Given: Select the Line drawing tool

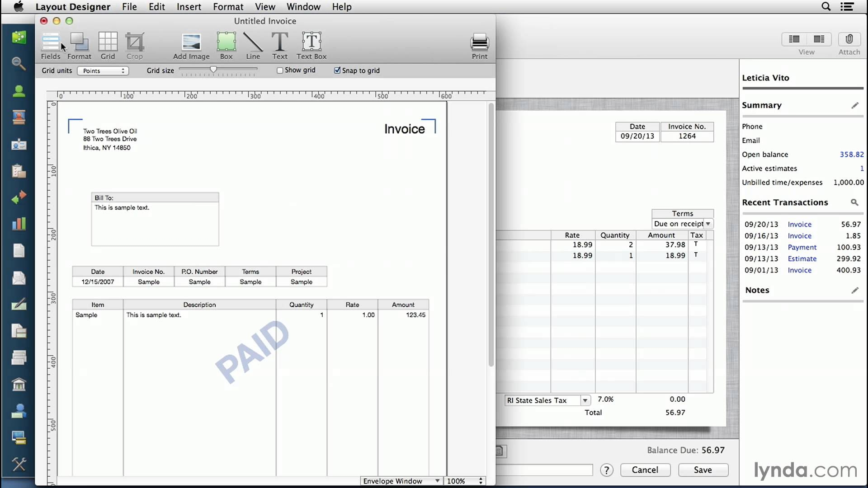Looking at the screenshot, I should [x=252, y=45].
